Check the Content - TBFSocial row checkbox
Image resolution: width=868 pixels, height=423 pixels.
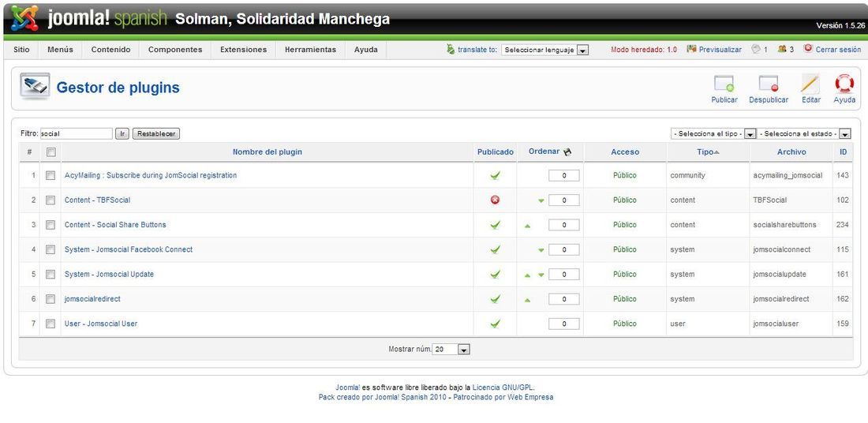click(51, 200)
